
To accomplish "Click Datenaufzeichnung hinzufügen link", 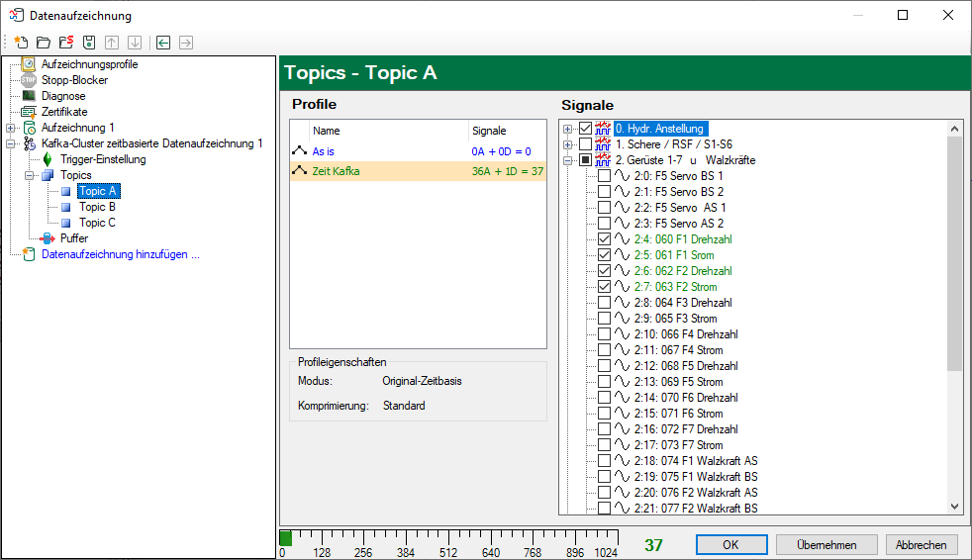I will [x=120, y=254].
